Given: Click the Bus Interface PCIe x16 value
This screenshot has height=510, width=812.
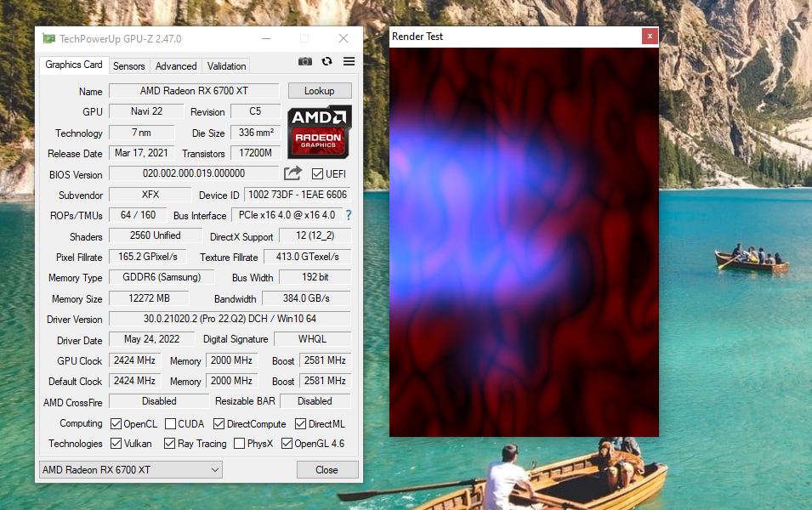Looking at the screenshot, I should click(287, 215).
